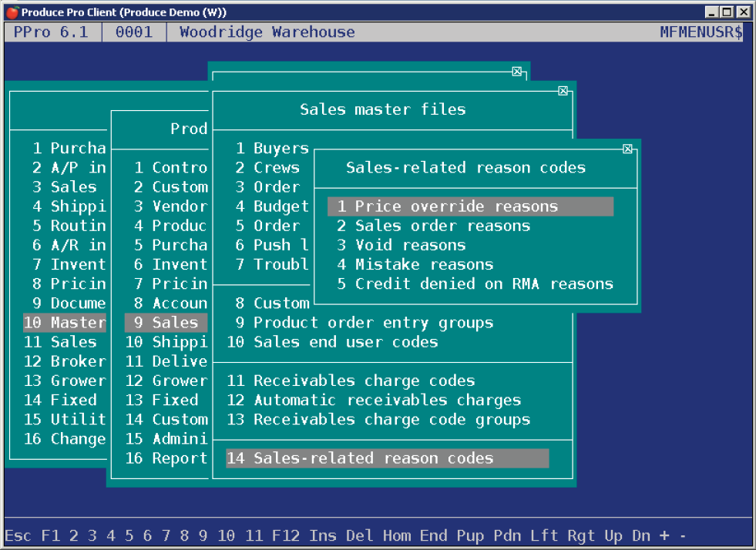Click the Produce Pro tomato icon in title bar

pos(12,12)
